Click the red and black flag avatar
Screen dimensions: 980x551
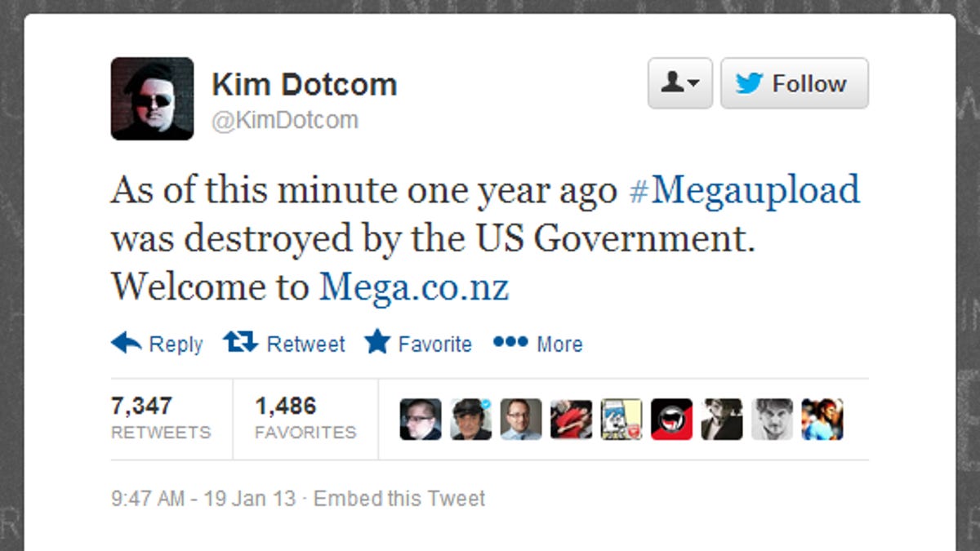[672, 420]
